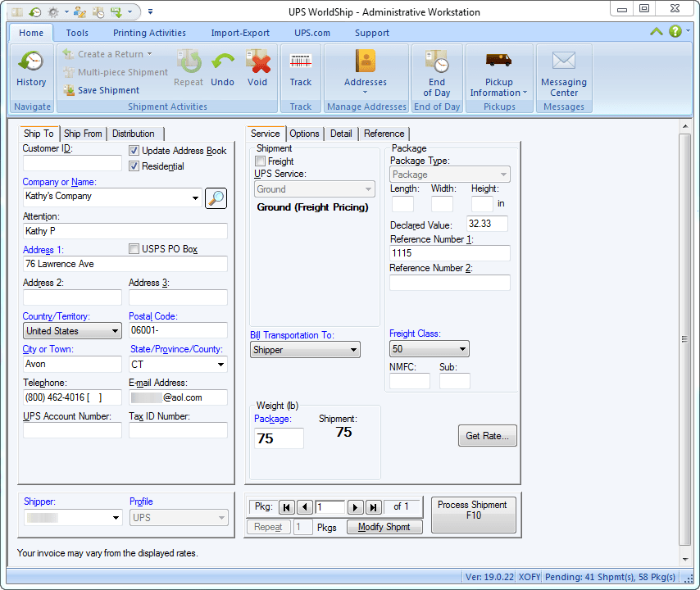
Task: Switch to the Tools ribbon tab
Action: point(77,33)
